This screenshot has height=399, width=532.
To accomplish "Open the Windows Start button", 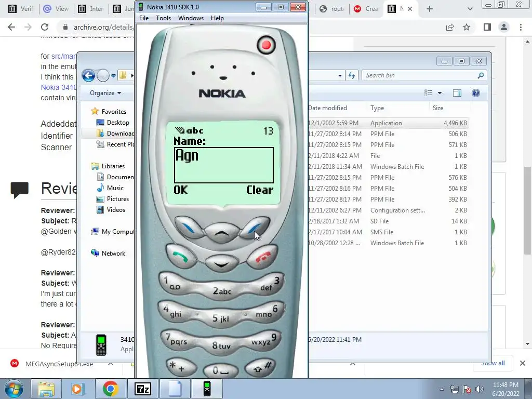I will pos(13,389).
